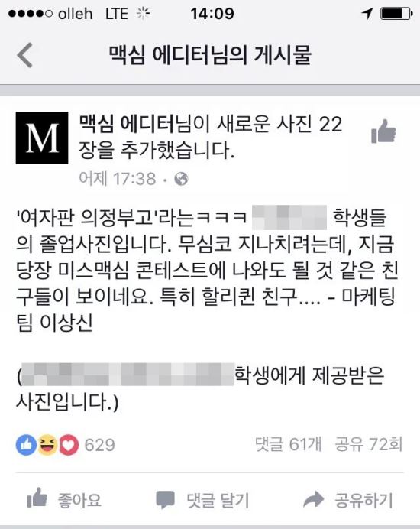The width and height of the screenshot is (420, 529).
Task: Click the blue like reaction icon
Action: pos(26,445)
